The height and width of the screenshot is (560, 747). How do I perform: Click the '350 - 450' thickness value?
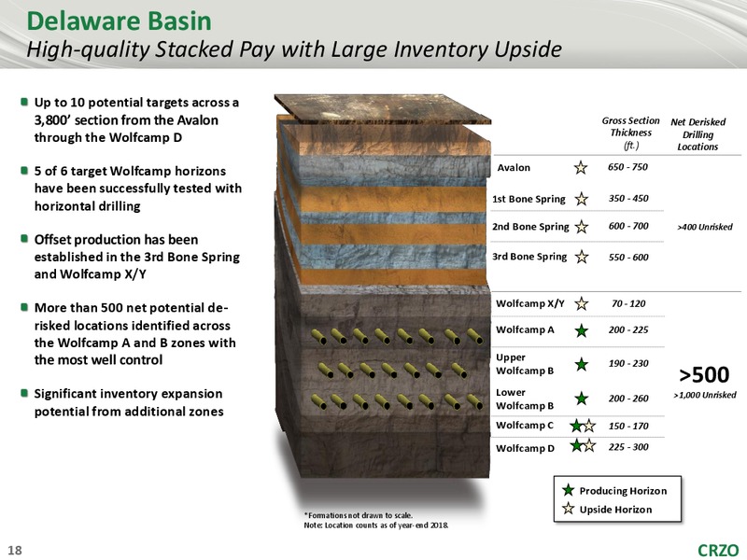click(x=628, y=199)
